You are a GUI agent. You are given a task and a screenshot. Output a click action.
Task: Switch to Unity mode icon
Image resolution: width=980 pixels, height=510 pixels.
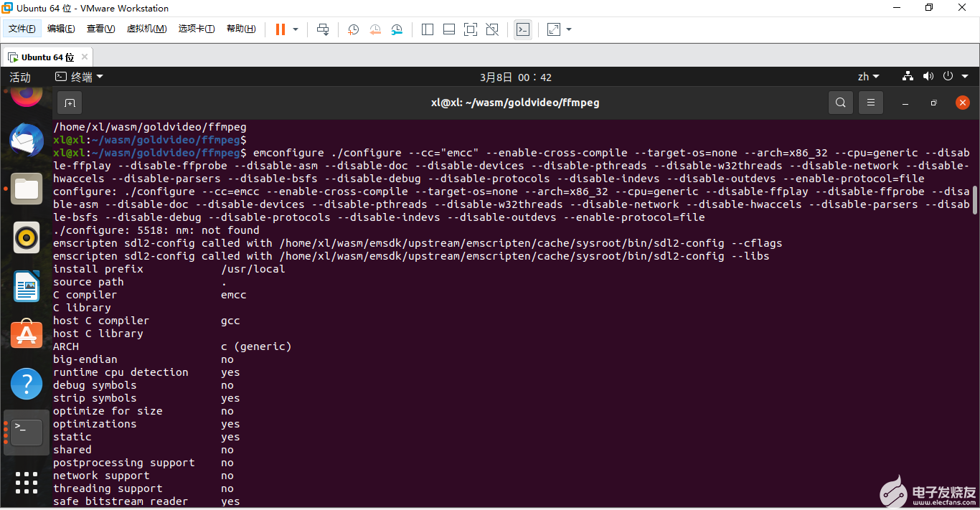tap(492, 29)
